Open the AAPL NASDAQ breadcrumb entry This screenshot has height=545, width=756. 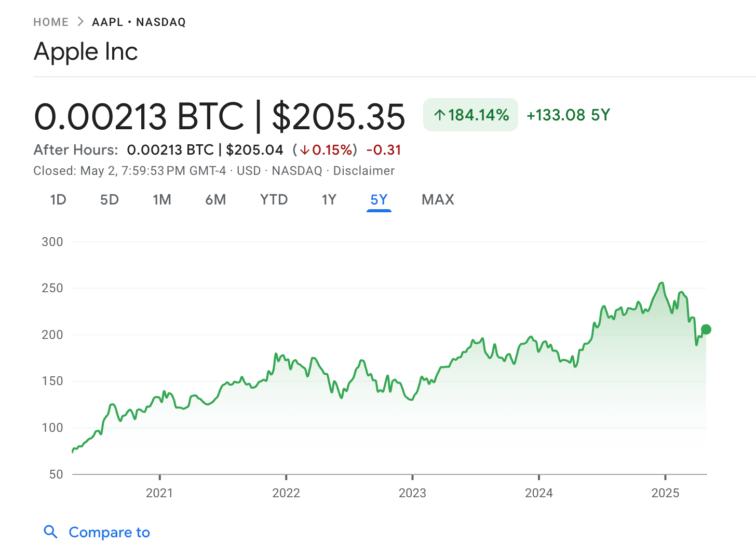[139, 22]
